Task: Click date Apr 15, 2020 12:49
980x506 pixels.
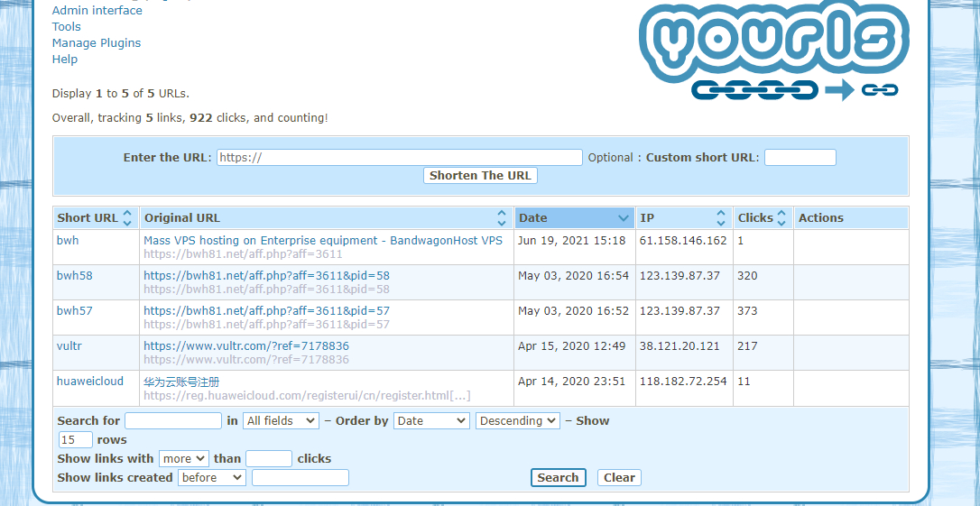Action: (x=571, y=345)
